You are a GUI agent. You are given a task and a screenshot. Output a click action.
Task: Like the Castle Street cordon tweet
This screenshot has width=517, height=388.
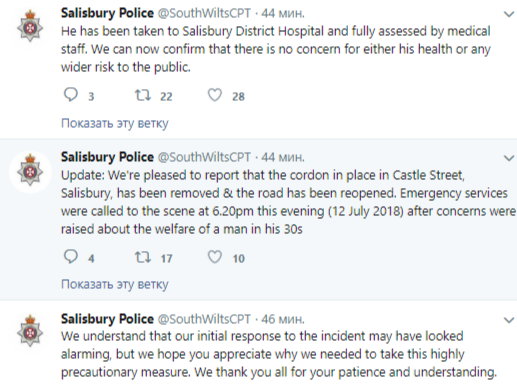pos(215,257)
